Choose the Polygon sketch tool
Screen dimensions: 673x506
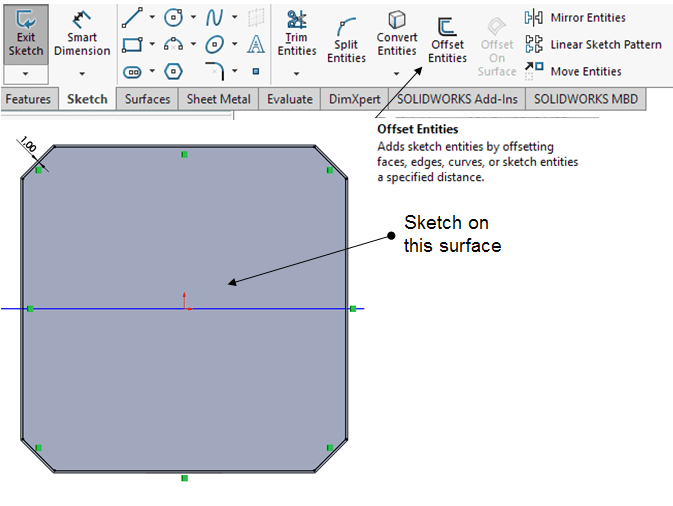174,71
